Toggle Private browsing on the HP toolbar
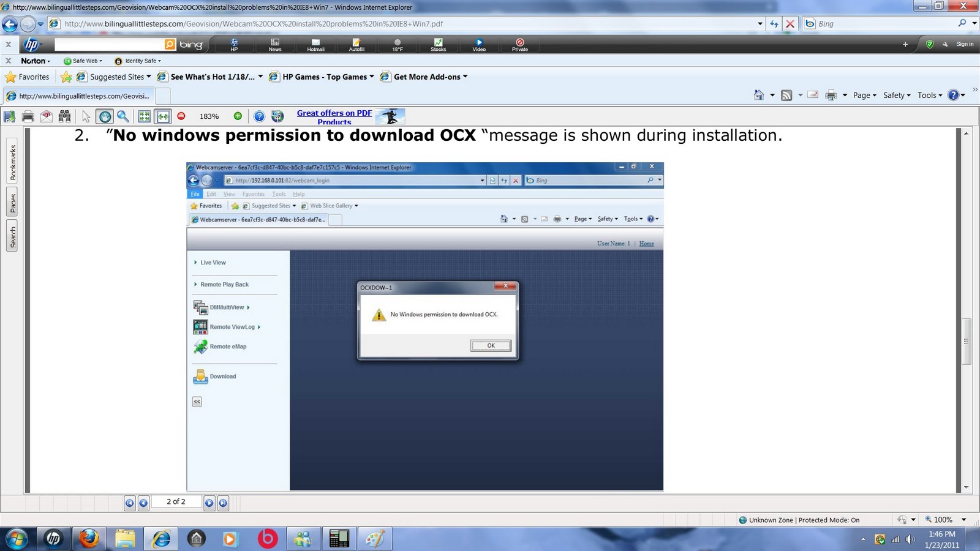 coord(520,45)
